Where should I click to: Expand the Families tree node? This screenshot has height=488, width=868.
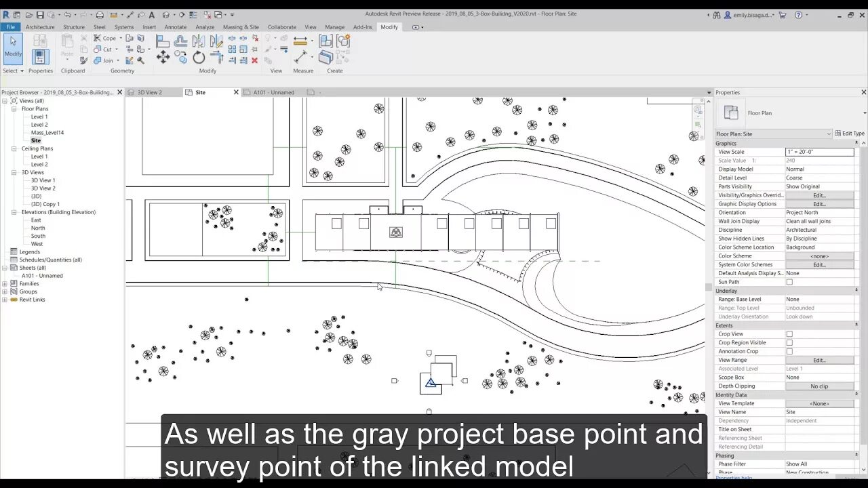coord(5,283)
